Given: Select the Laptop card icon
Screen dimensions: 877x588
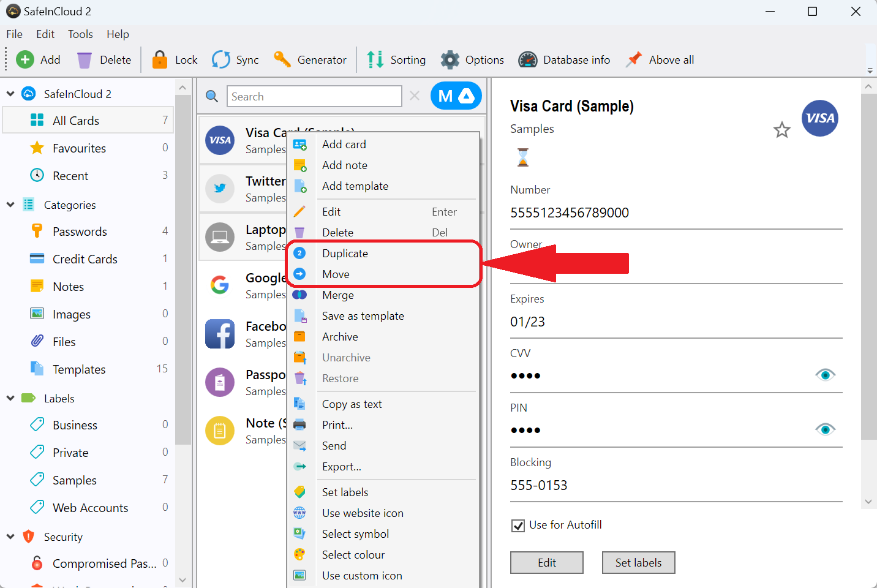Looking at the screenshot, I should tap(220, 237).
